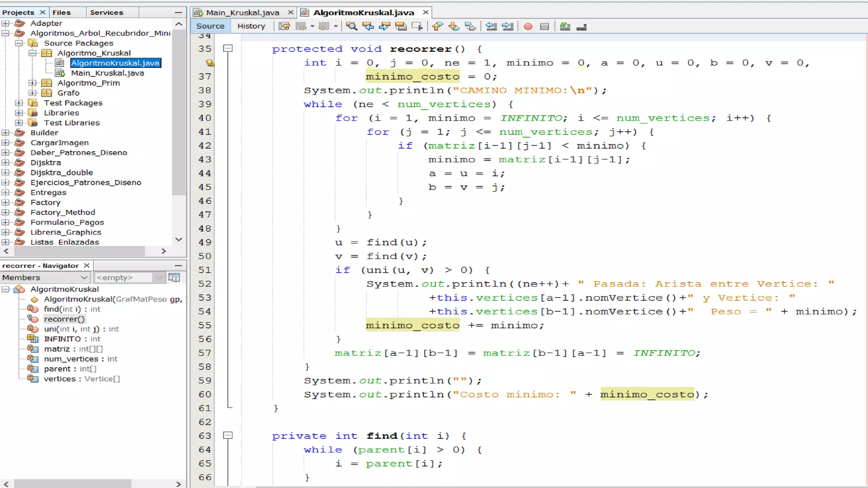Click Next Bookmark down-arrow icon
Screen dimensions: 868x488
(454, 26)
